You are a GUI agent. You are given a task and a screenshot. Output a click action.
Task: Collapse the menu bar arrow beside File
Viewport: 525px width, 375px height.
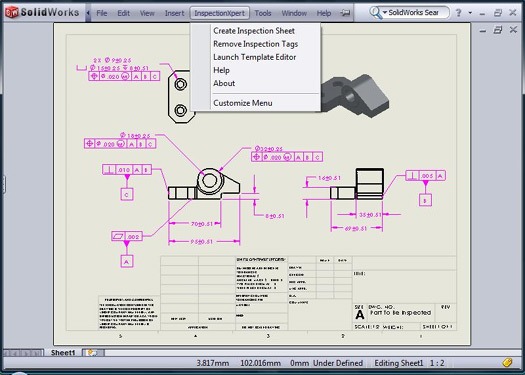(x=88, y=13)
